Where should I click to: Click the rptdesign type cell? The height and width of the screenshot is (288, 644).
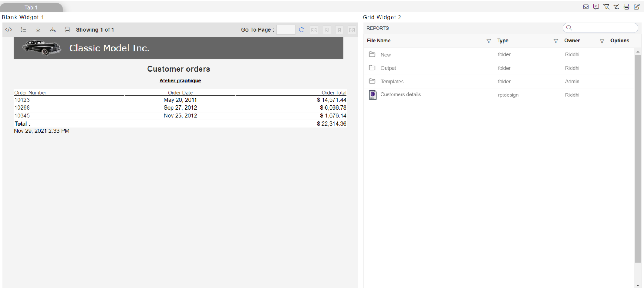508,95
